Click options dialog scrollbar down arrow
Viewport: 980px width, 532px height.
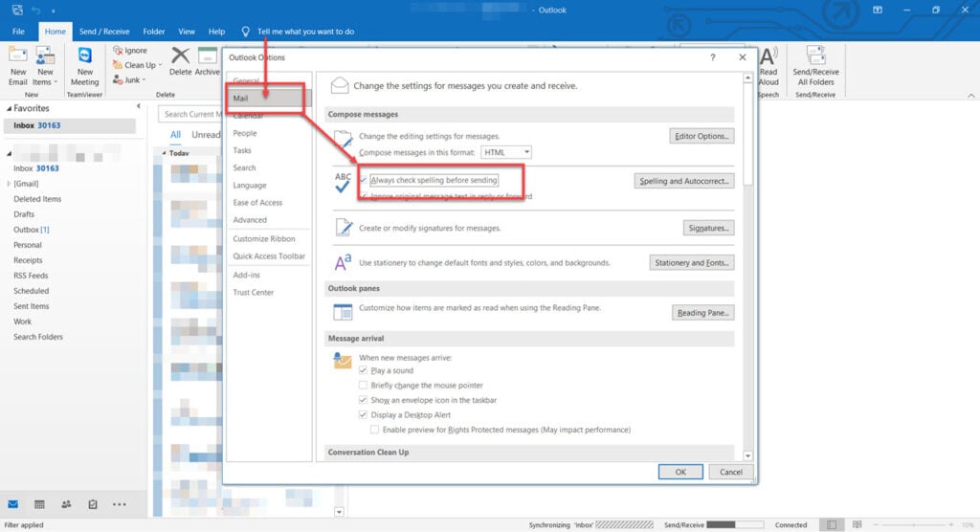(747, 455)
